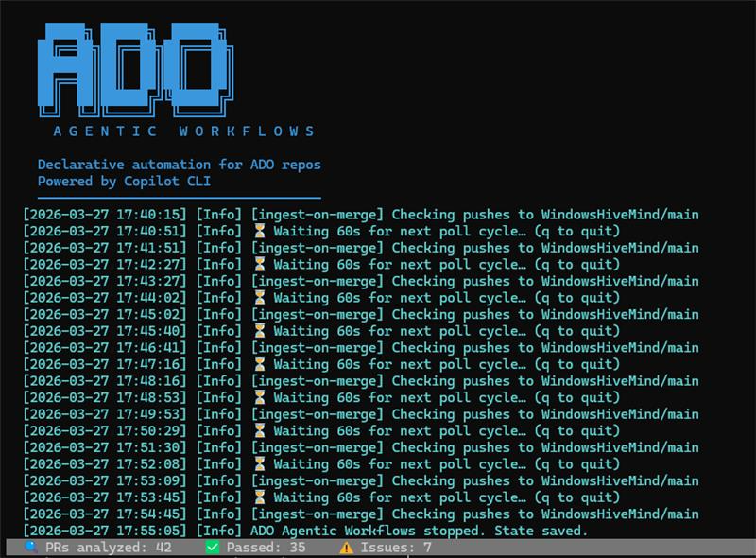Click the [ingest-on-merge] tag on the 17:54:45 line

318,514
